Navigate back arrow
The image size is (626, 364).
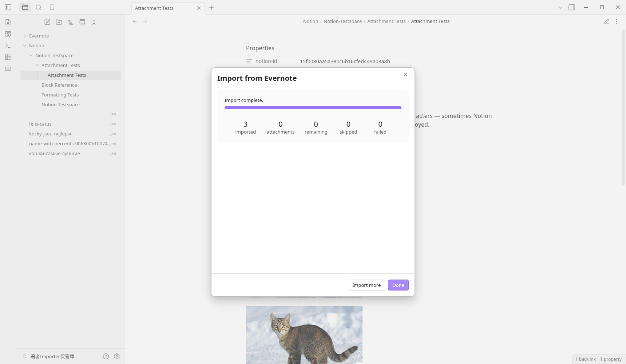(x=135, y=21)
